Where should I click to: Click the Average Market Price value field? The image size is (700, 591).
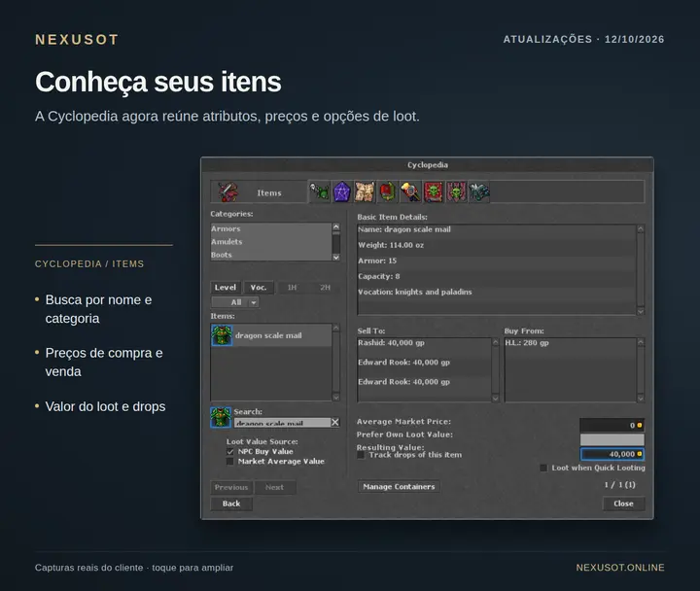tap(612, 426)
